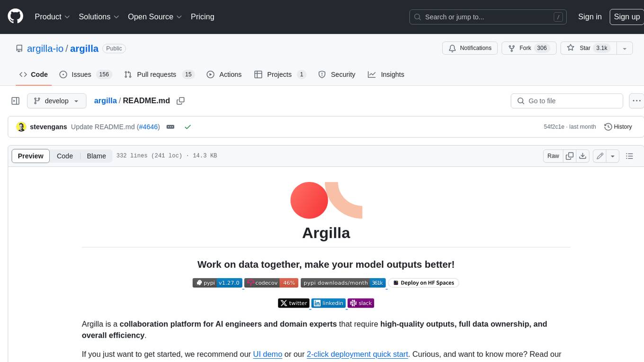Copy raw file contents
644x362 pixels.
point(570,156)
